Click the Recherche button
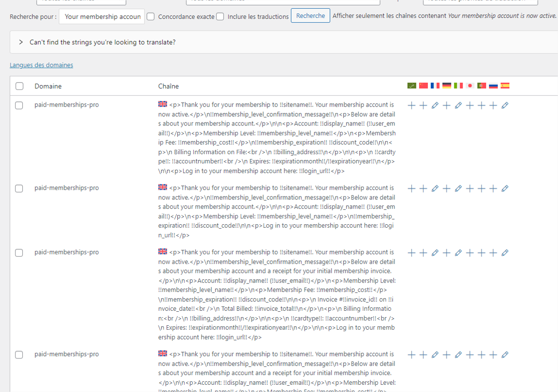558x392 pixels. click(310, 16)
